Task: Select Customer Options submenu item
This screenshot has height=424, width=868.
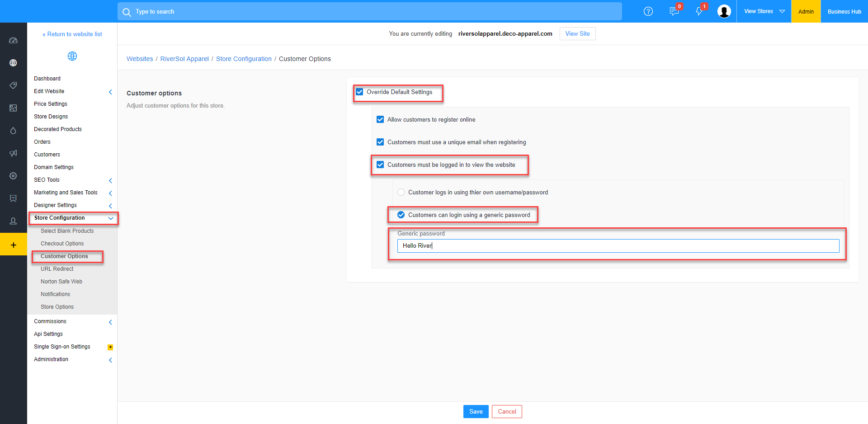Action: point(64,256)
